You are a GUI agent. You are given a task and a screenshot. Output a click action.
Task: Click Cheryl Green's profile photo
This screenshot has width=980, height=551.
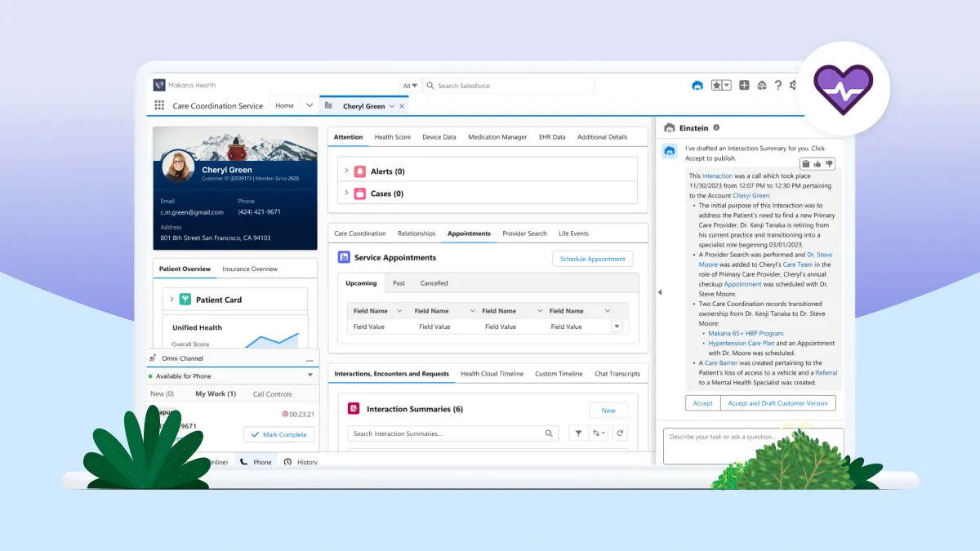click(178, 166)
